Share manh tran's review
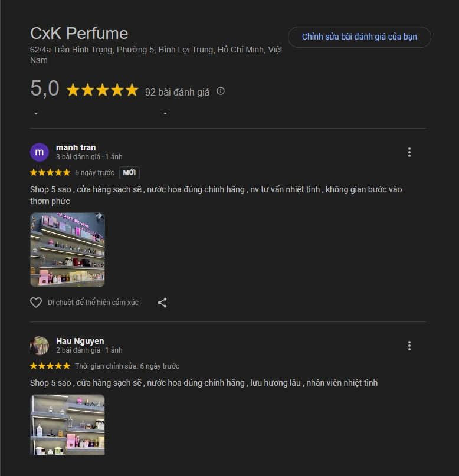 (x=162, y=303)
